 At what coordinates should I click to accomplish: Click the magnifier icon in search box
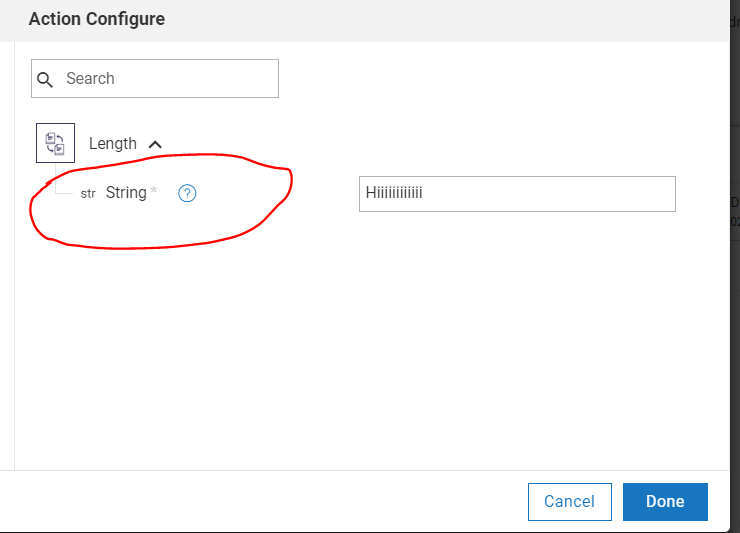(x=45, y=79)
